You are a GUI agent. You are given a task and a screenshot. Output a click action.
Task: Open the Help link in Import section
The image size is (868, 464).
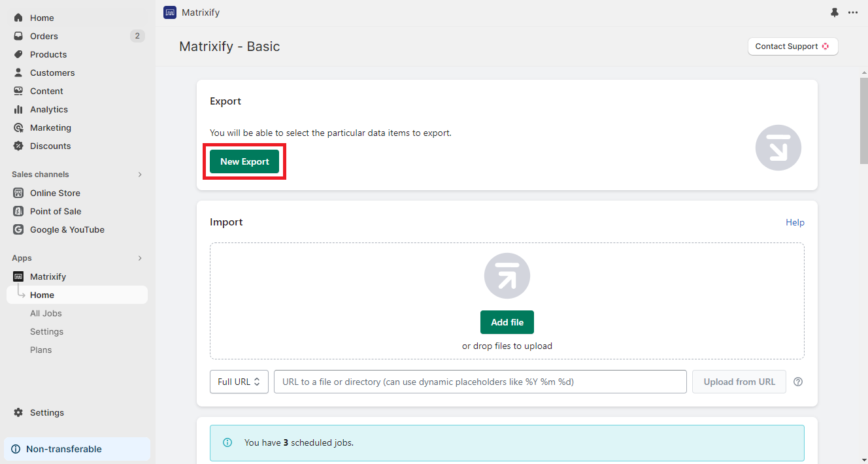coord(795,222)
